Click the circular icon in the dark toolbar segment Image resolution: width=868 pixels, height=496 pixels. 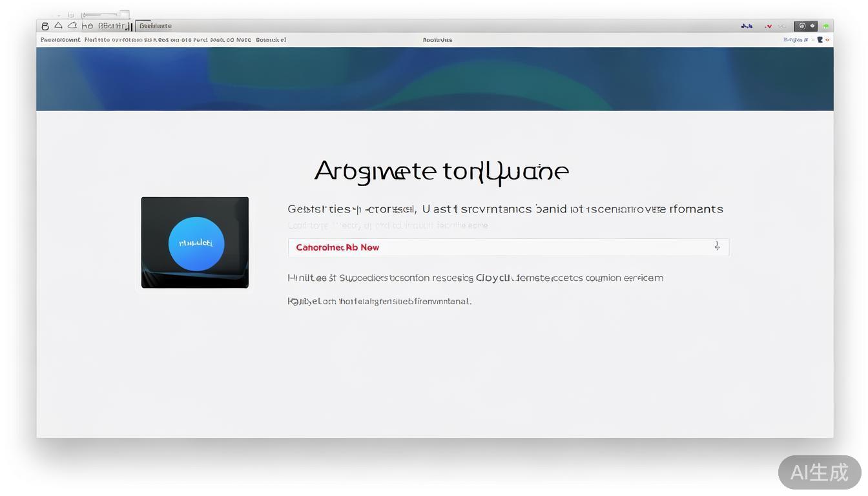coord(802,26)
